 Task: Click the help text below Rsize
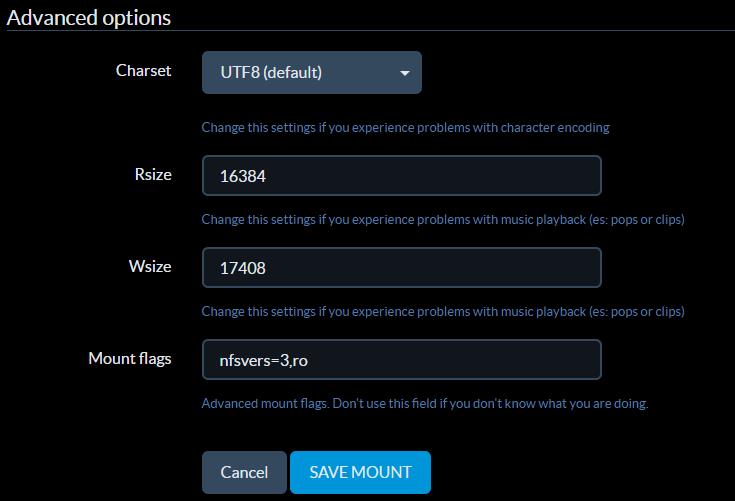pos(442,219)
